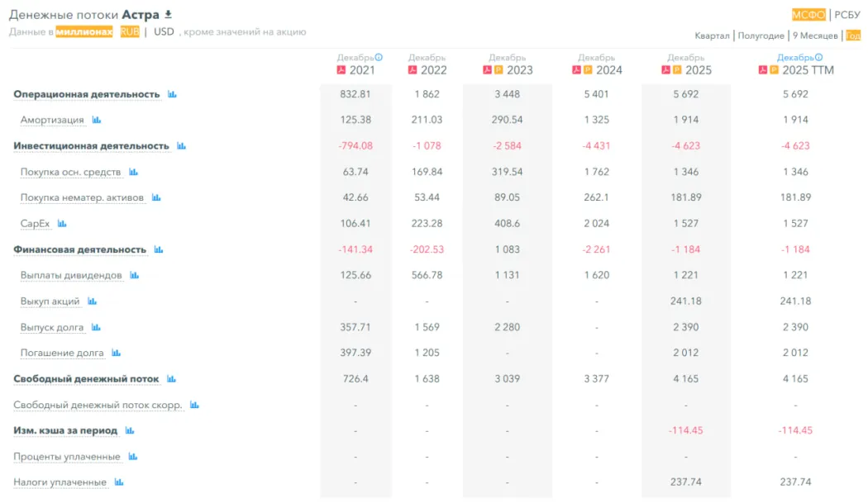This screenshot has width=868, height=503.
Task: Click chart icon for Выкуп акций
Action: tap(92, 301)
